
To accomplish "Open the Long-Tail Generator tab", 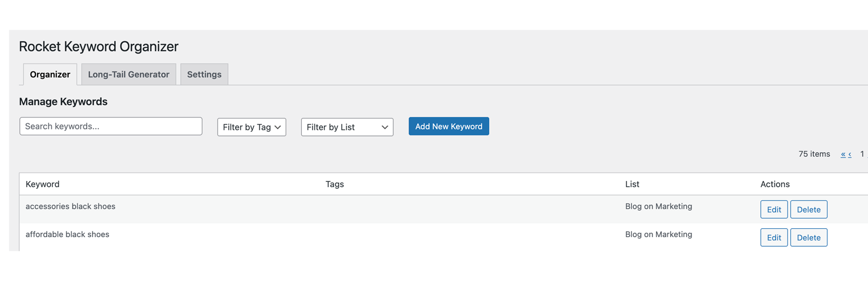I will pos(129,74).
